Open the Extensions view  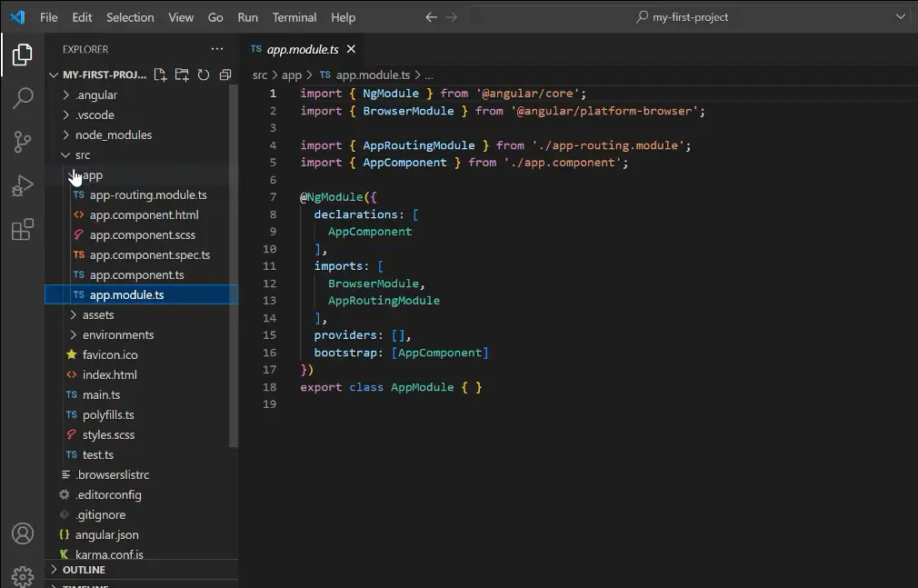[x=23, y=230]
